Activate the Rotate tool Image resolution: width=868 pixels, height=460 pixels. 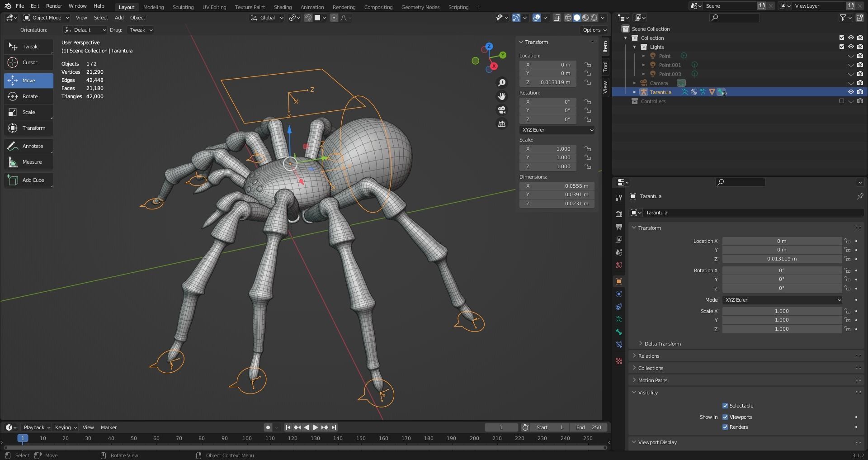[28, 96]
